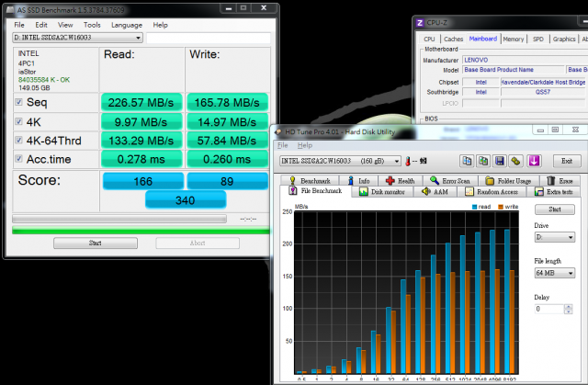Uncheck the 4K test checkbox

click(18, 121)
